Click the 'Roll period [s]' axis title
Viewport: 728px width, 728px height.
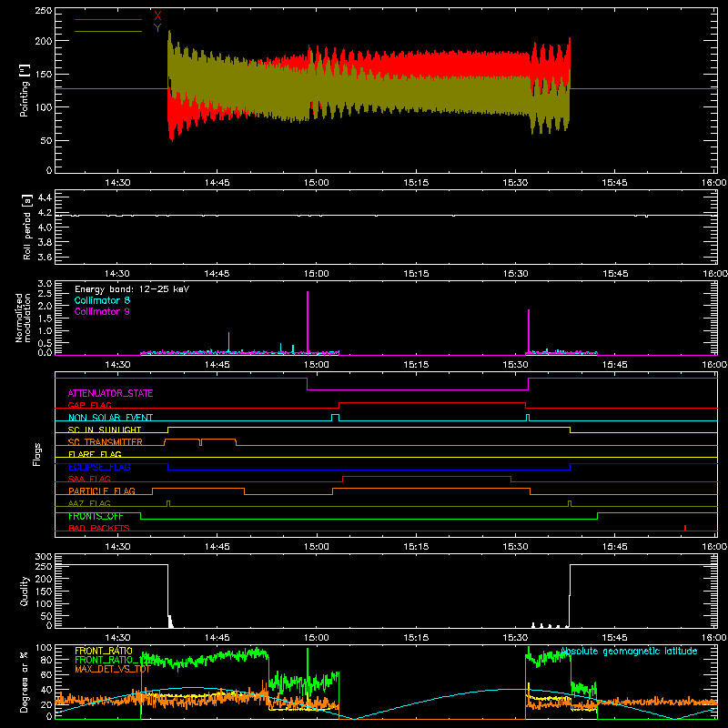[27, 227]
